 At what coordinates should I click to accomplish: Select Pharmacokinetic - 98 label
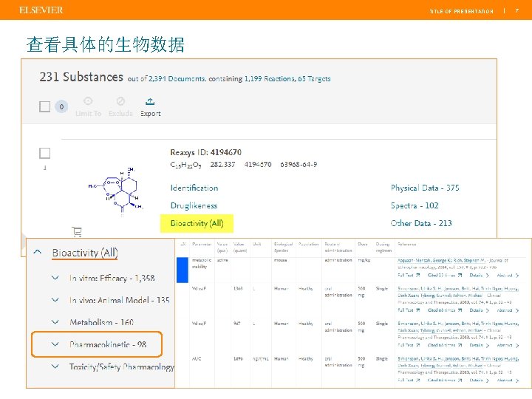(108, 345)
